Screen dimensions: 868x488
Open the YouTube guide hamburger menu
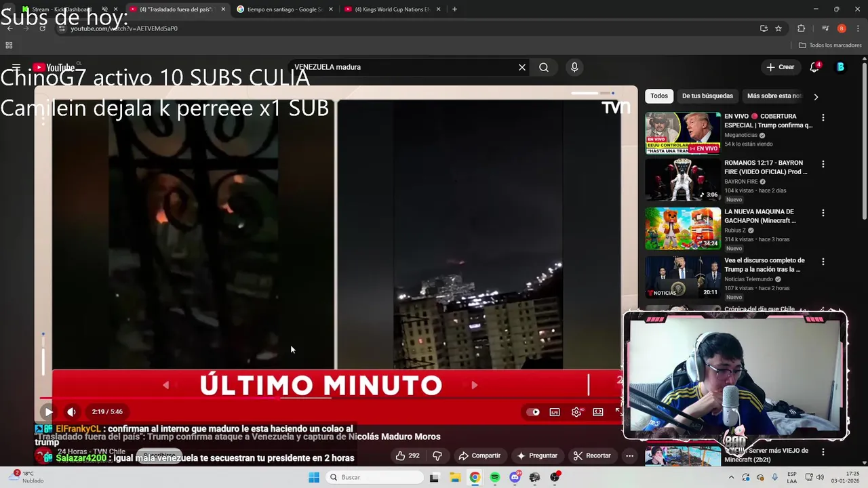16,67
